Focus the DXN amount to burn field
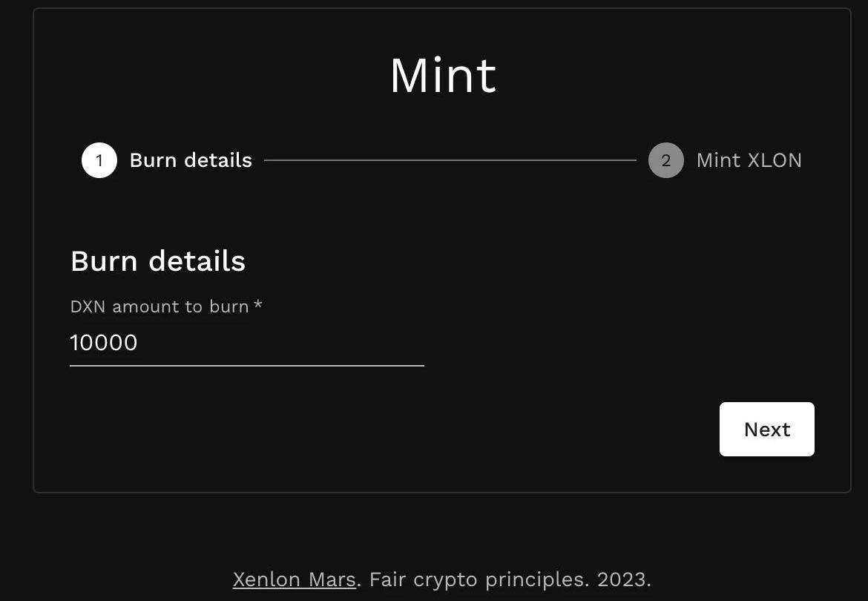The image size is (868, 601). tap(246, 343)
